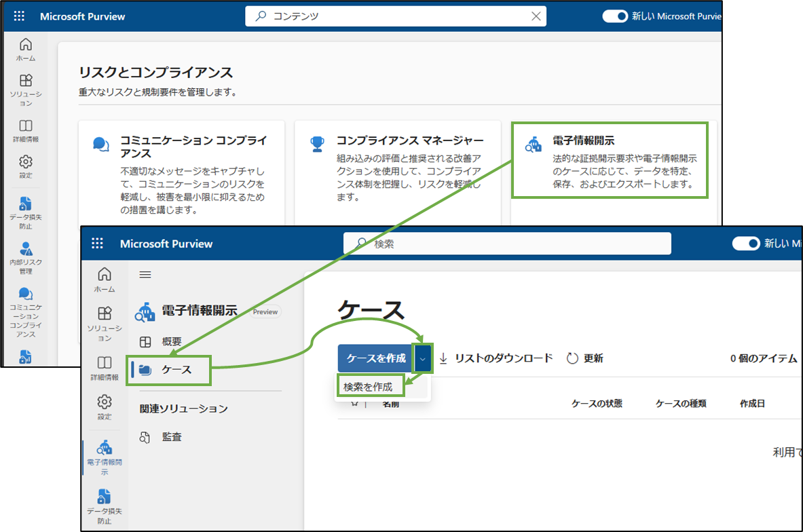Sort by ケースの種類 column header
The width and height of the screenshot is (803, 532).
[x=681, y=404]
